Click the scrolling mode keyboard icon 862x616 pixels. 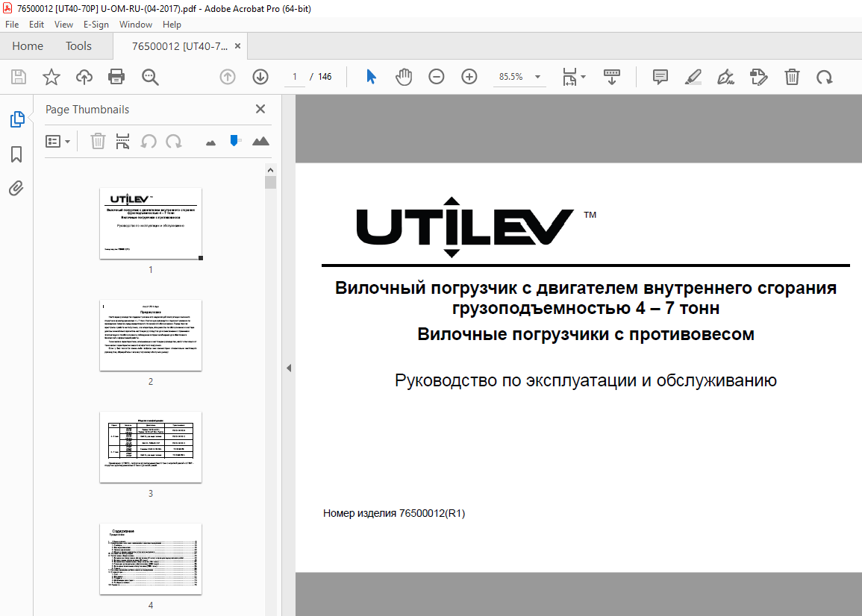pos(612,77)
